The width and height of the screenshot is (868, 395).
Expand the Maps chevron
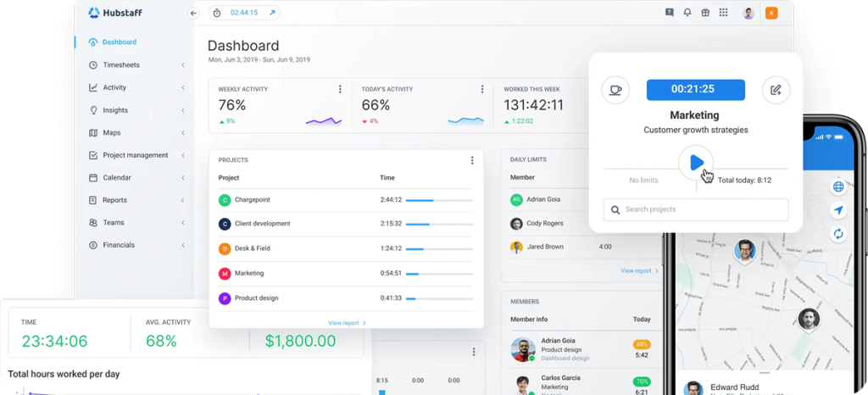point(183,133)
